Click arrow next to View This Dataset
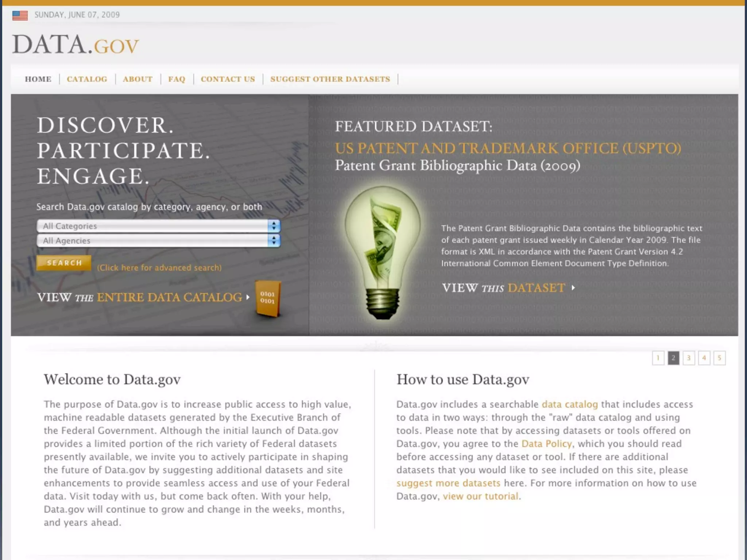Screen dimensions: 747x560 pyautogui.click(x=573, y=288)
